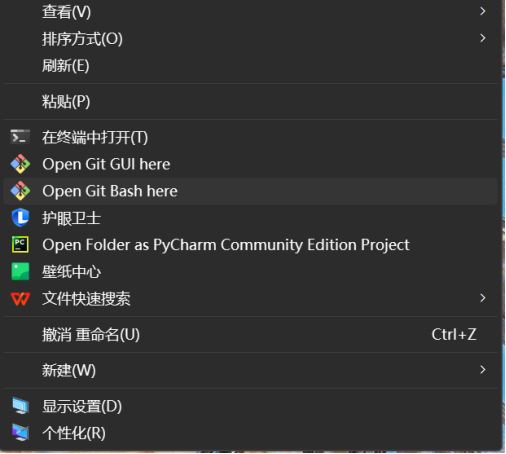The width and height of the screenshot is (506, 454).
Task: Click the PyCharm PC icon
Action: 20,245
